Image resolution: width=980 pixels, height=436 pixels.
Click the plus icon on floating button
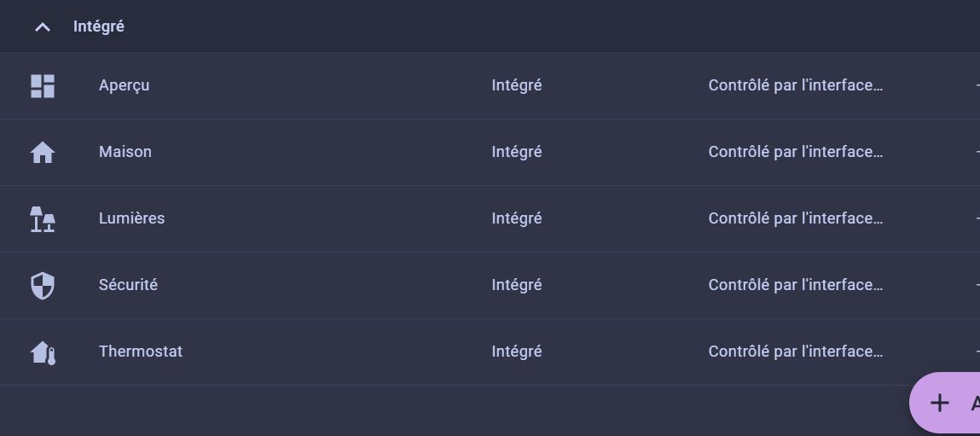pos(939,403)
